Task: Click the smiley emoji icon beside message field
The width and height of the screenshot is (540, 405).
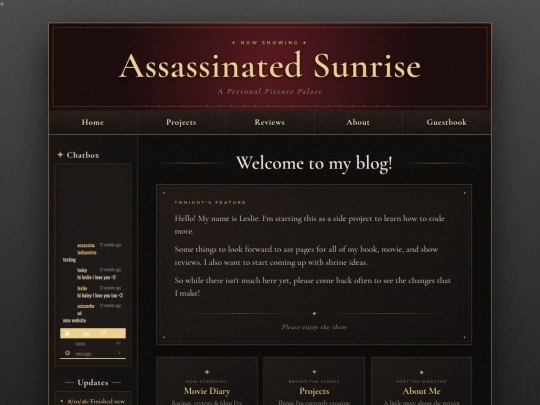Action: coord(68,353)
